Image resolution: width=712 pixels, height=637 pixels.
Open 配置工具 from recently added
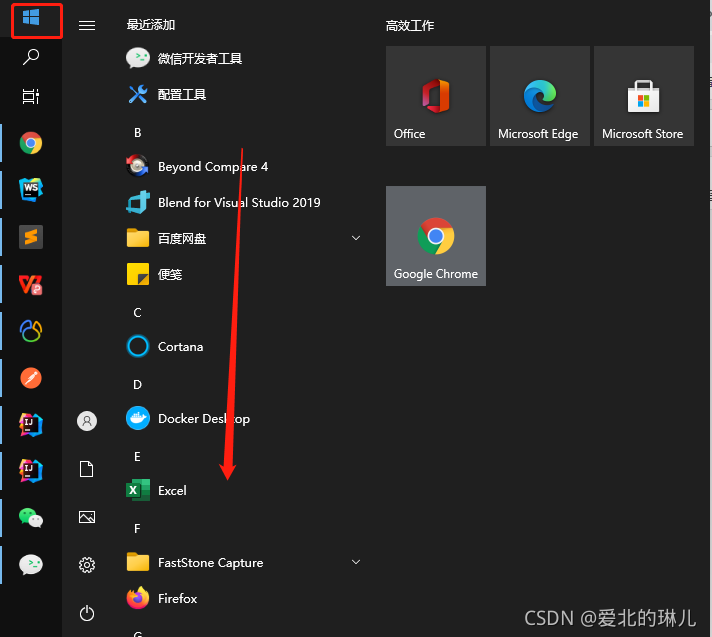pyautogui.click(x=167, y=94)
